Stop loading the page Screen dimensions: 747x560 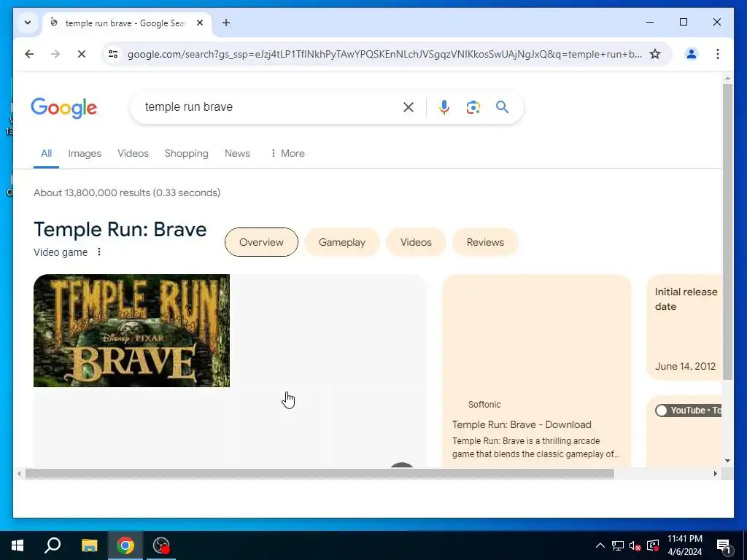point(82,54)
